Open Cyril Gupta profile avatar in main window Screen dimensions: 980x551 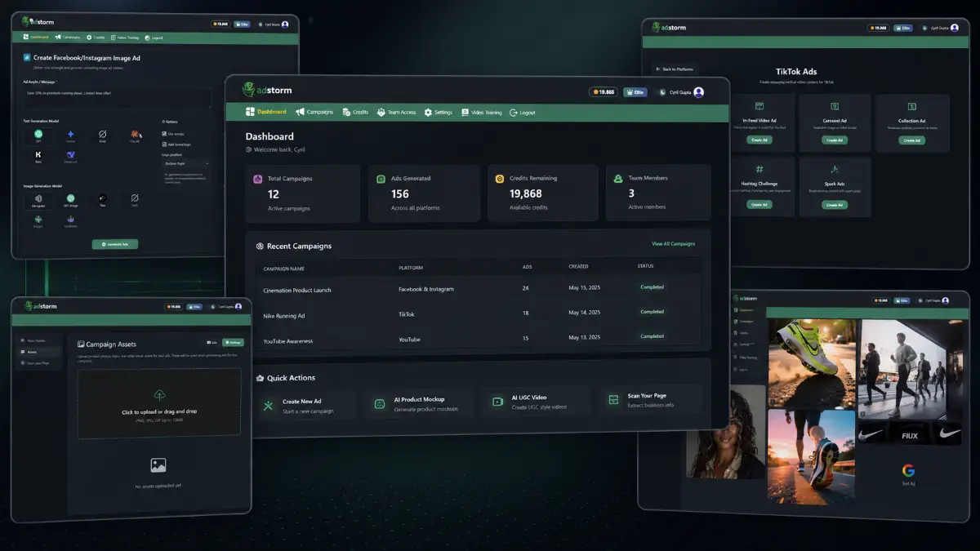point(699,92)
